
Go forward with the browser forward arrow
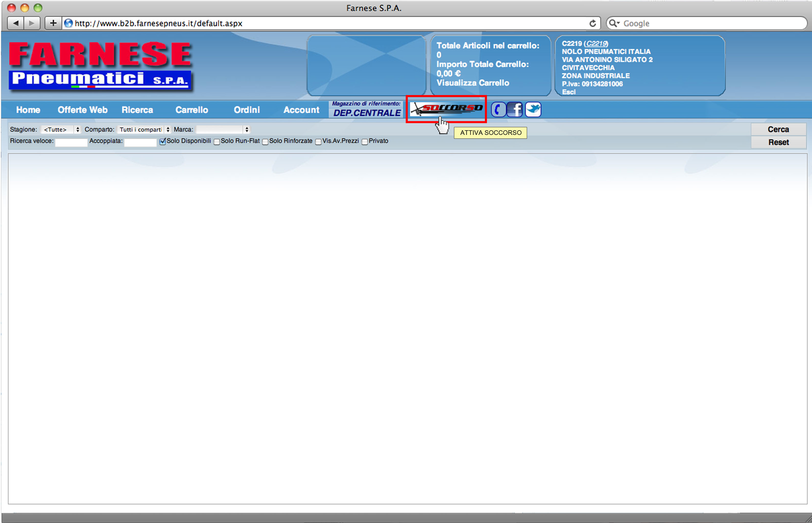[32, 23]
